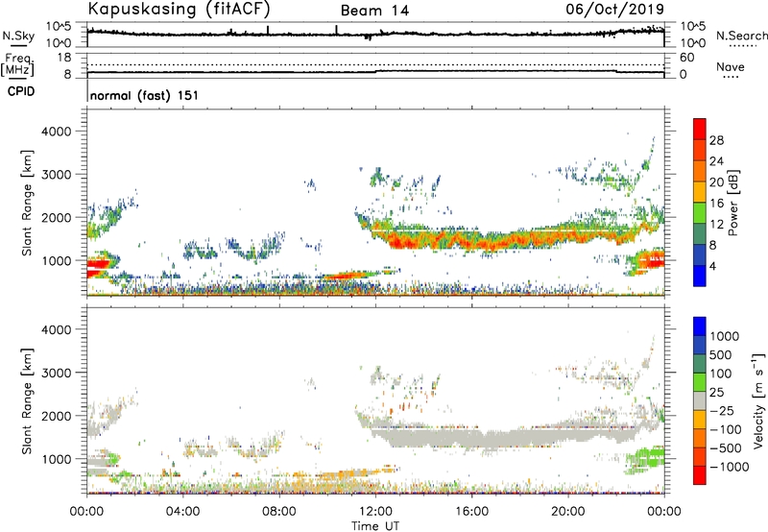Screen dimensions: 768x532
Task: Click the '100' tick on the Velocity scale
Action: pyautogui.click(x=721, y=374)
